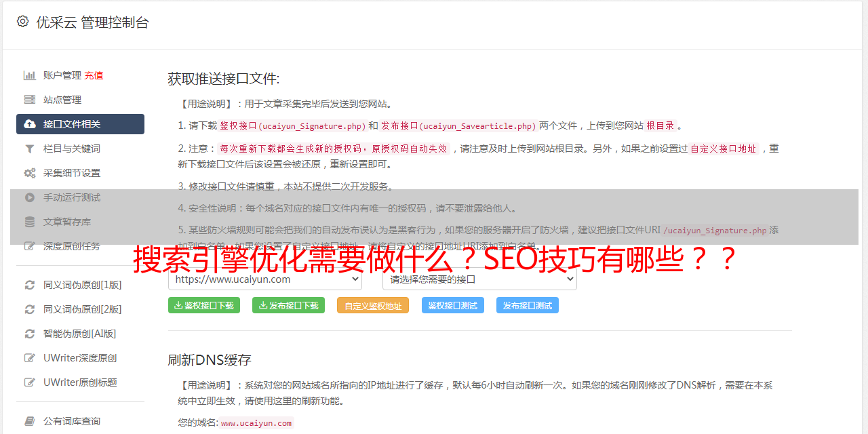Open 账户管理 in the sidebar
This screenshot has height=434, width=868.
[x=62, y=75]
